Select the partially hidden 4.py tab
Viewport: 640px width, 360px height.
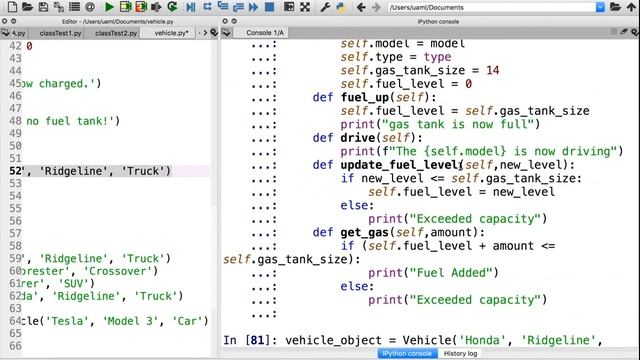(x=18, y=33)
